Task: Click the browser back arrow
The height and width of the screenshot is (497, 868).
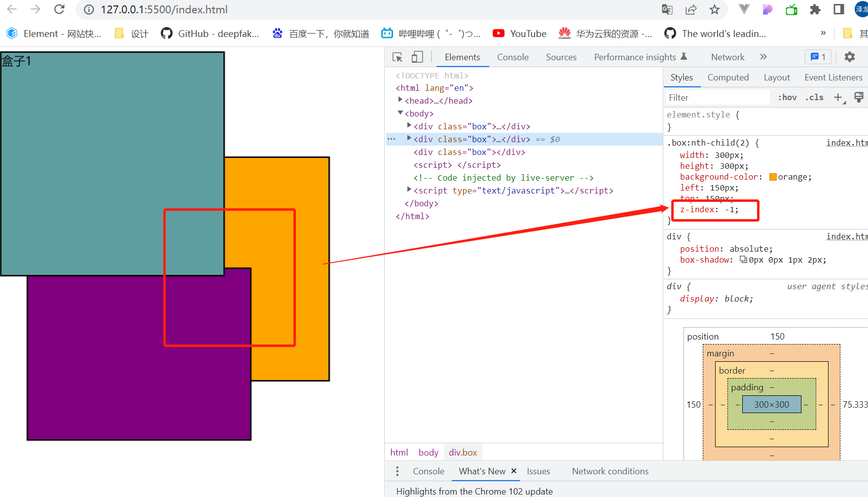Action: point(12,9)
